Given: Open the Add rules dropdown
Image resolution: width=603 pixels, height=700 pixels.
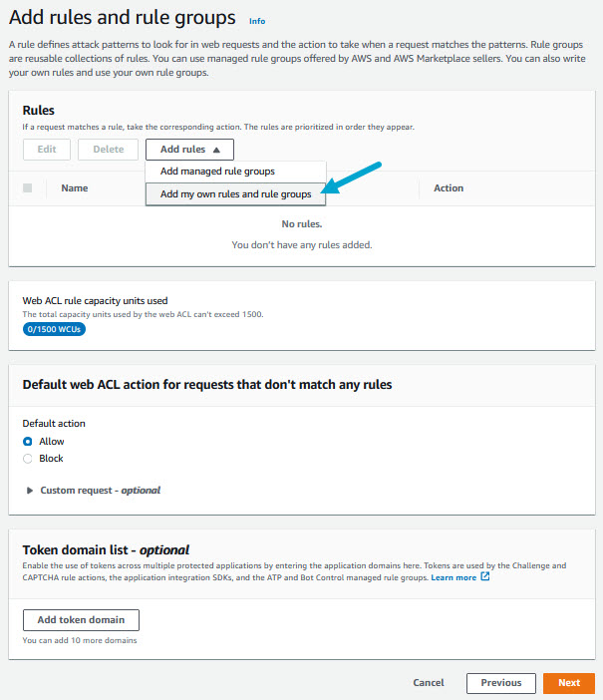Looking at the screenshot, I should coord(189,150).
